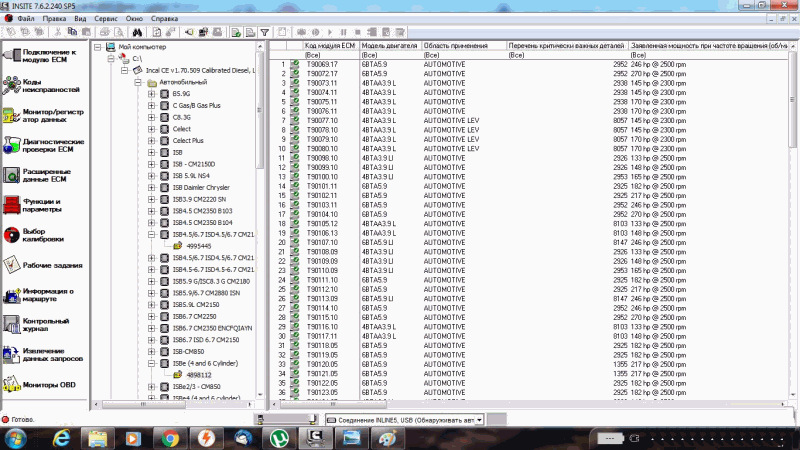Click the Play toolbar button
Screen dimensions: 800x450
coord(330,32)
